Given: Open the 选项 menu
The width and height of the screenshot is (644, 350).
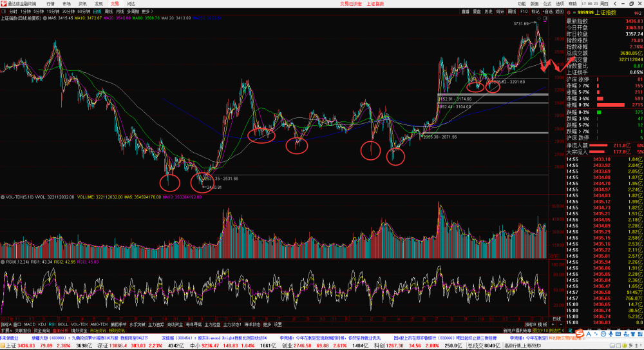Looking at the screenshot, I should tap(560, 4).
